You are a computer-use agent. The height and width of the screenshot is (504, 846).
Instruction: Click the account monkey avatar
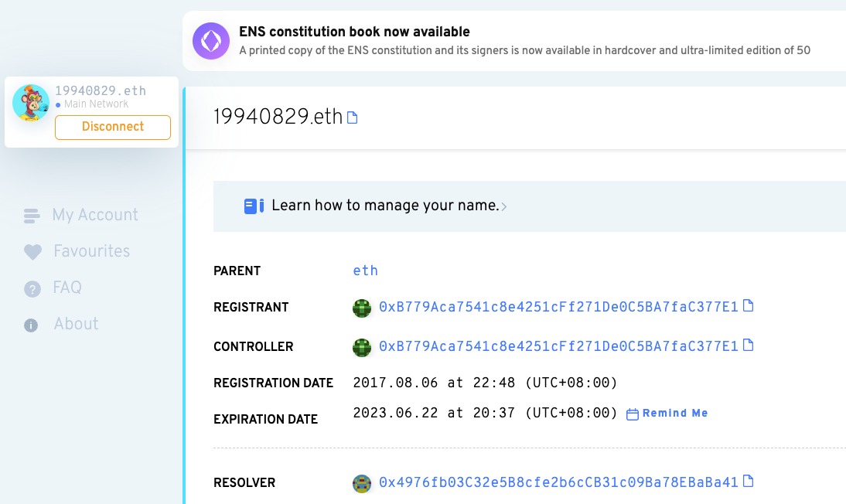tap(31, 104)
